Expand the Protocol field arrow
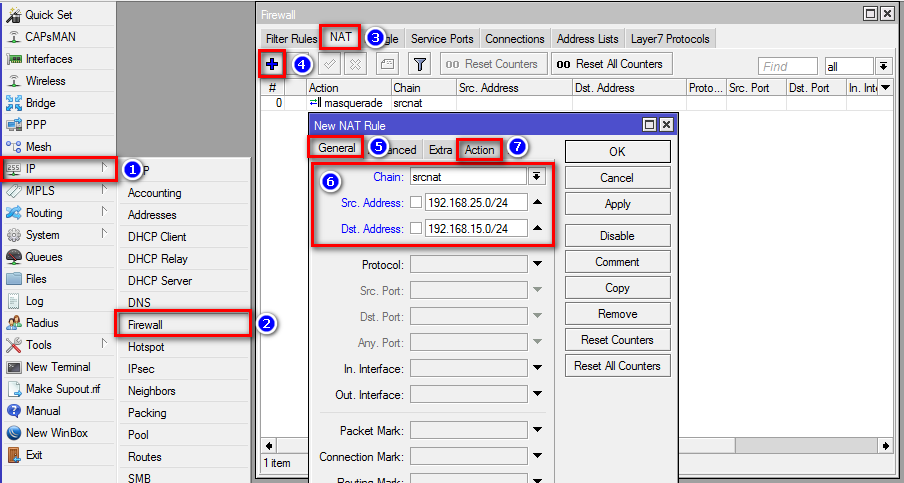Image resolution: width=904 pixels, height=483 pixels. pos(537,265)
